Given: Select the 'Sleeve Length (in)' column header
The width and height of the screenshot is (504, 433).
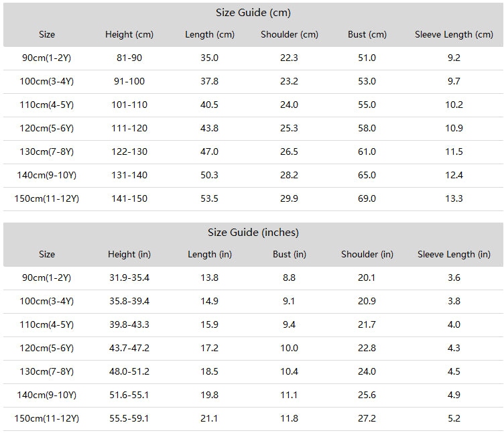Looking at the screenshot, I should [454, 254].
